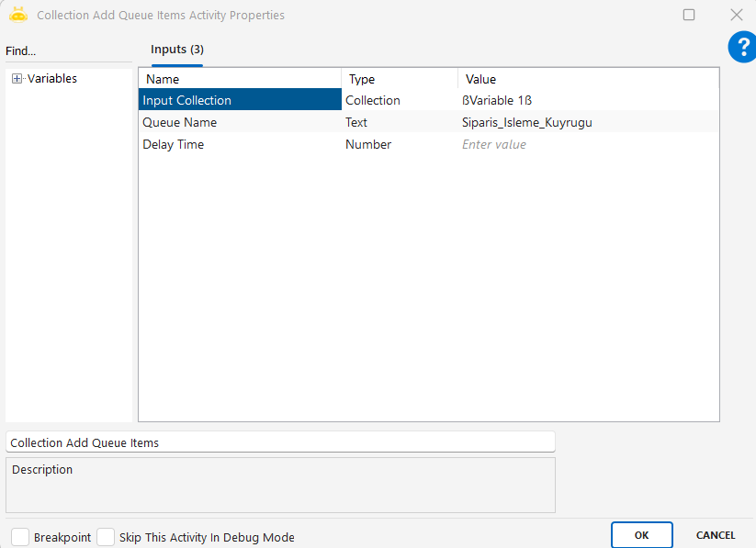
Task: Edit the Input Collection value Variable 1
Action: (x=588, y=100)
